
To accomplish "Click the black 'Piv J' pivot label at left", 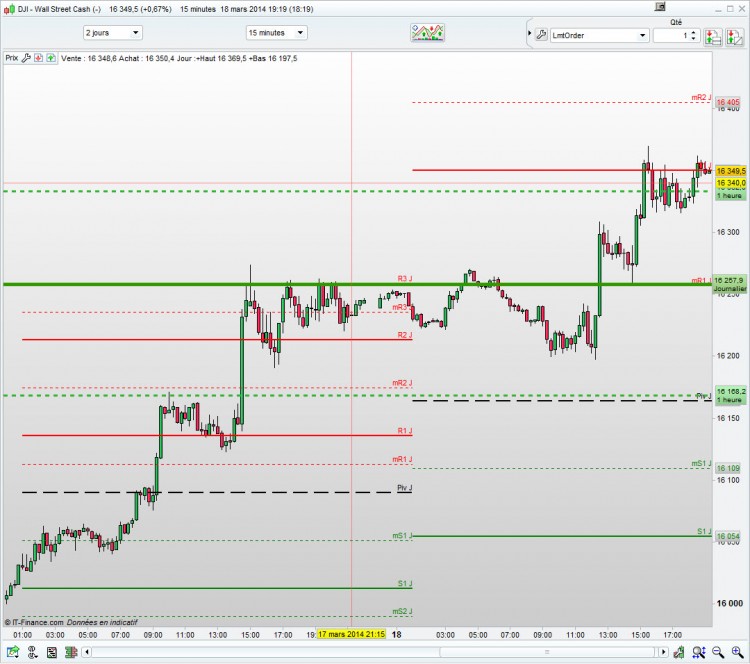I will (x=405, y=487).
